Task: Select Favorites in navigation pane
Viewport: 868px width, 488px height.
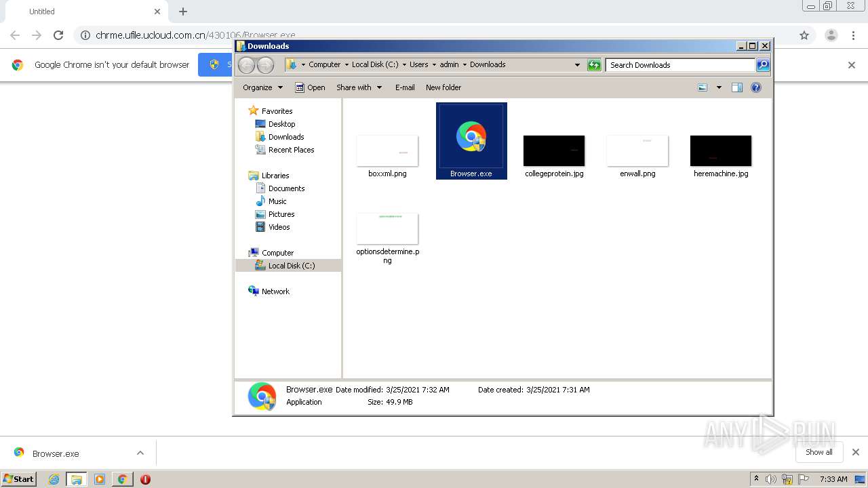Action: tap(277, 111)
